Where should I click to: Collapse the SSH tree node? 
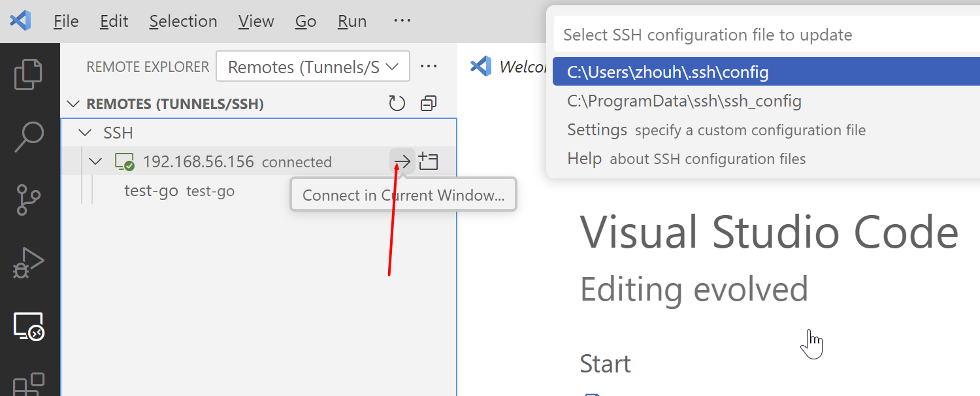(86, 133)
